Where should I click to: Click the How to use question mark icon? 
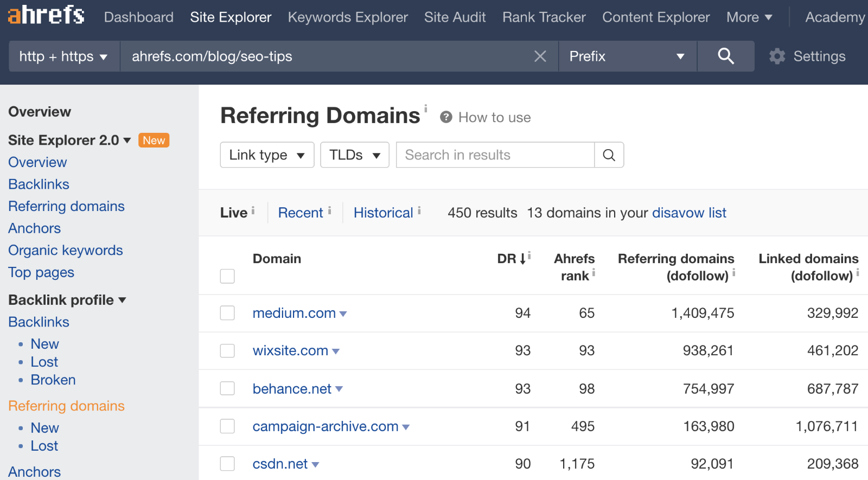pyautogui.click(x=446, y=117)
